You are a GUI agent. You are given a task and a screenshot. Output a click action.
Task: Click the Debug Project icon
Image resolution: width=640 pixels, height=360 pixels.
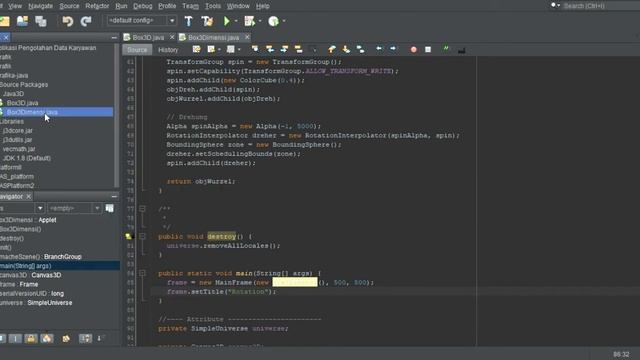249,21
